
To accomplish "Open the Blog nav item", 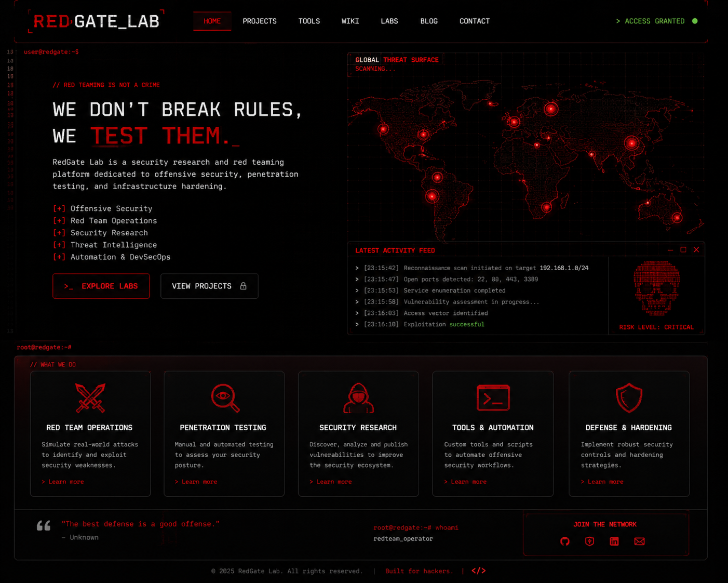I will pyautogui.click(x=429, y=21).
